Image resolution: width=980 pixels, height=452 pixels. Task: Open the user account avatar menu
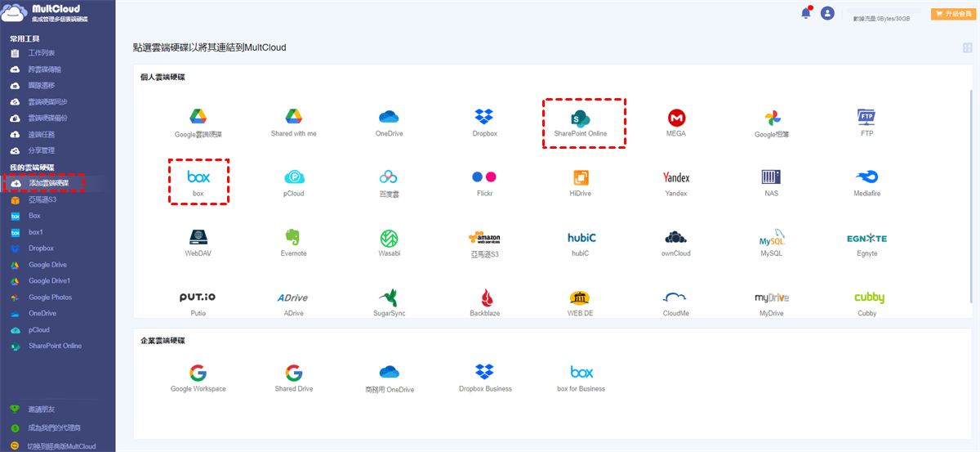tap(827, 13)
